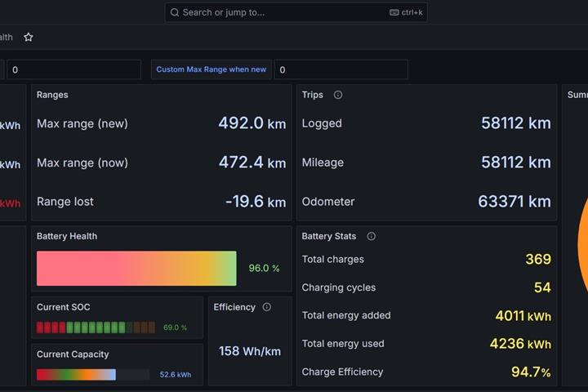
Task: Select the Custom Max Range when new label
Action: click(x=212, y=69)
